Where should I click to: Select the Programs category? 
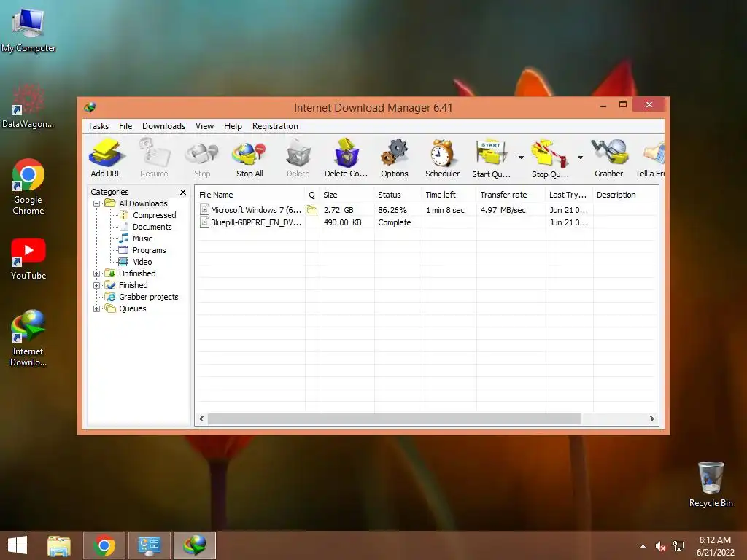pos(149,251)
